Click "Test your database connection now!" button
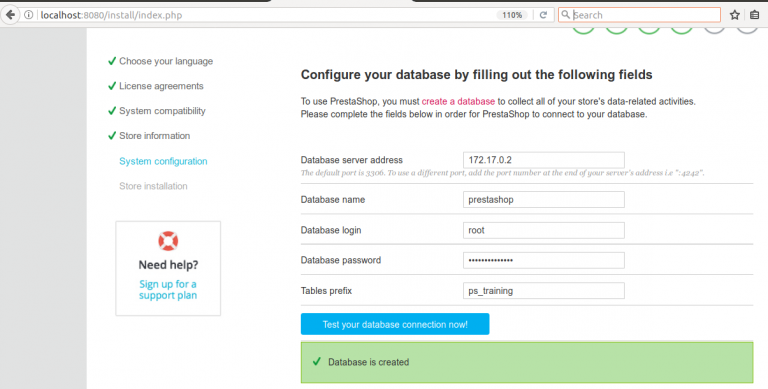Image resolution: width=768 pixels, height=389 pixels. 395,324
